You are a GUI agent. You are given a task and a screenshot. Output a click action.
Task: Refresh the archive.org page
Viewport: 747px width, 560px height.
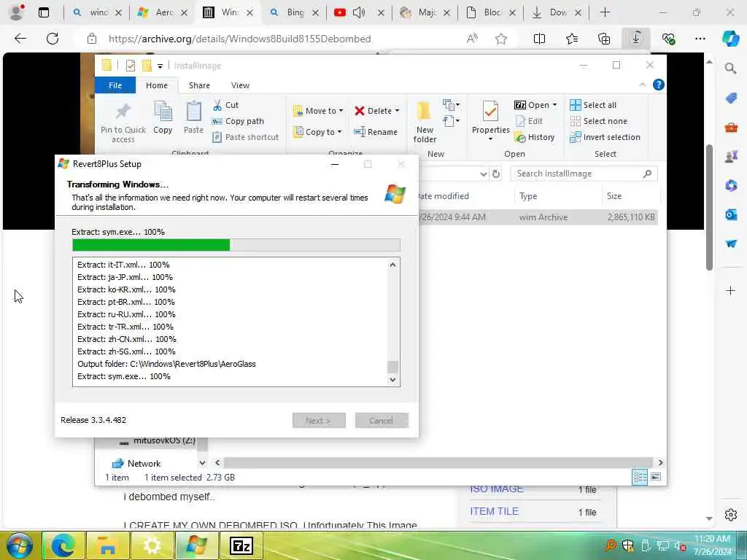53,39
